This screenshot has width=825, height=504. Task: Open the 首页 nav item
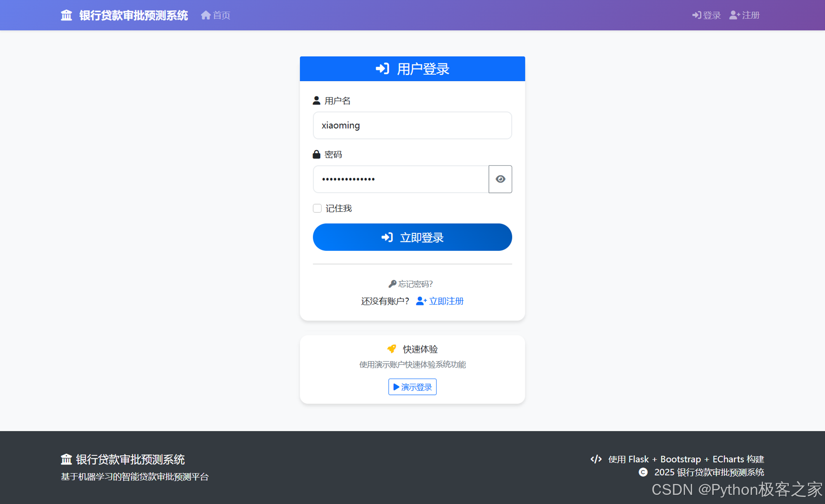[221, 15]
